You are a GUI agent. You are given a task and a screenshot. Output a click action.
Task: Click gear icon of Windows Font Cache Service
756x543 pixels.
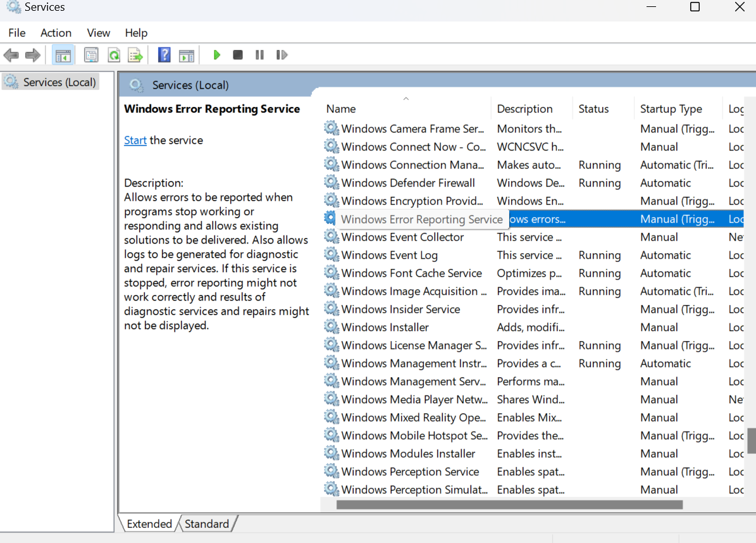point(332,273)
